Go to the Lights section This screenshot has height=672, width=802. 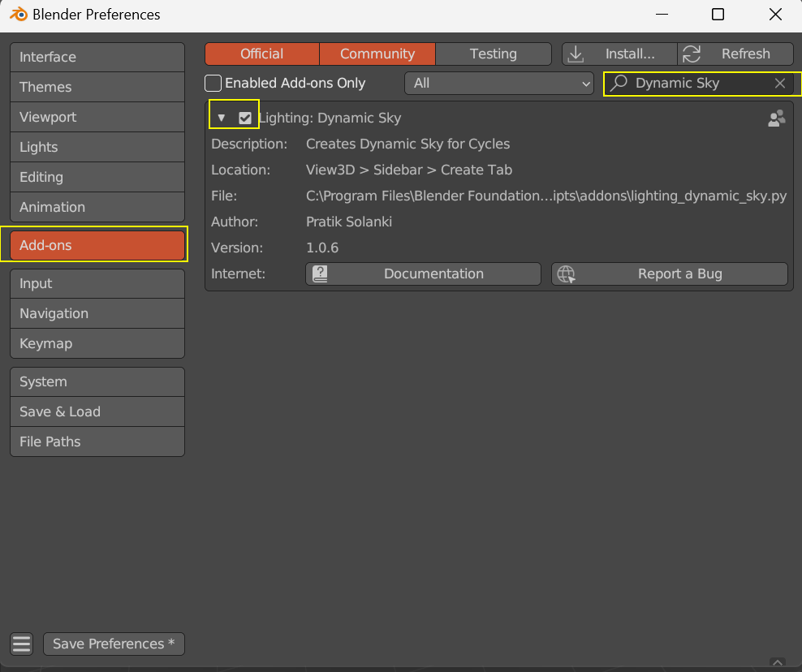97,147
